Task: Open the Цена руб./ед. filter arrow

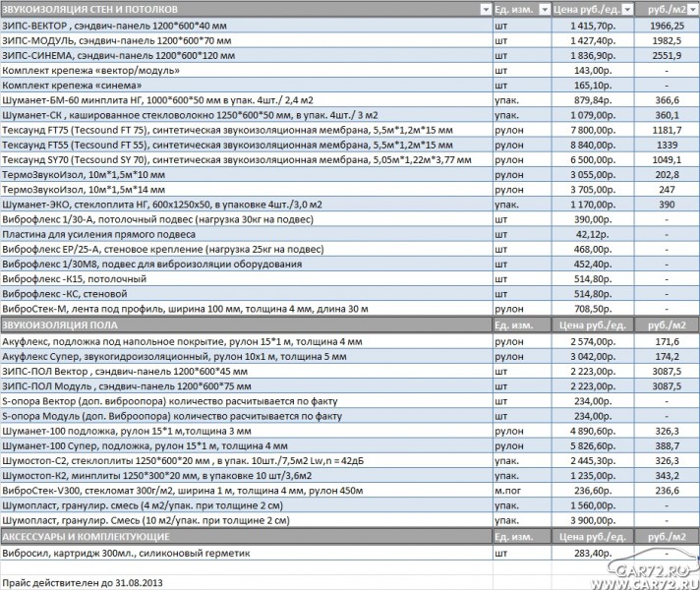Action: [627, 10]
